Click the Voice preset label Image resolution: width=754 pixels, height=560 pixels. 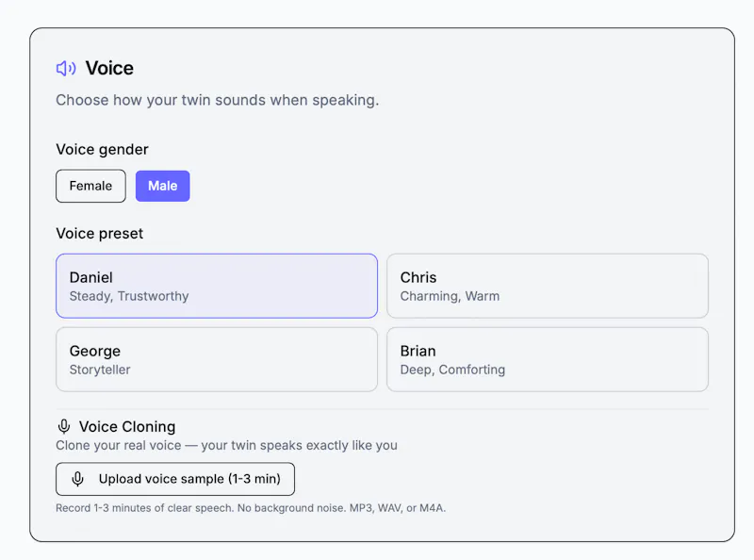(x=100, y=234)
